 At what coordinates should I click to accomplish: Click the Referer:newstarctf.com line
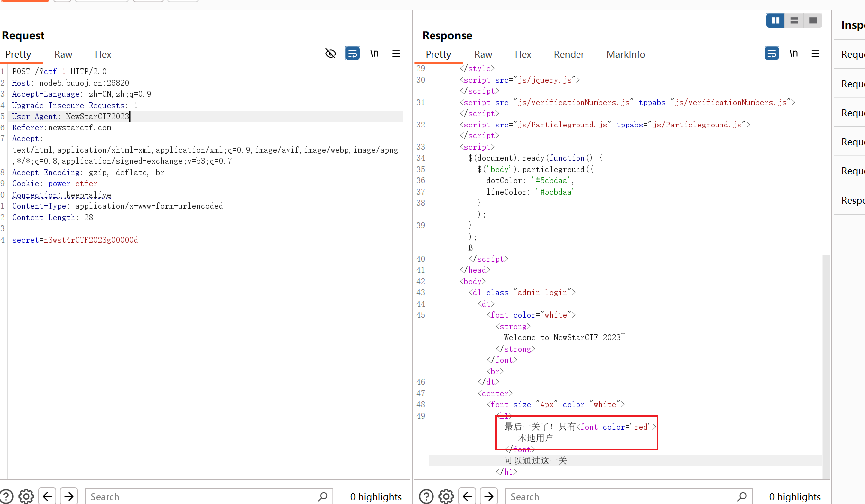(62, 128)
